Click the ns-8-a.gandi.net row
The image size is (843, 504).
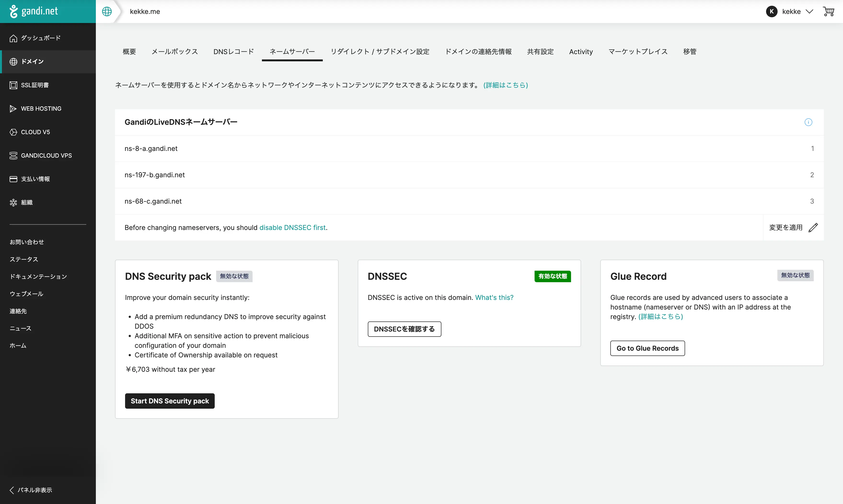(469, 149)
